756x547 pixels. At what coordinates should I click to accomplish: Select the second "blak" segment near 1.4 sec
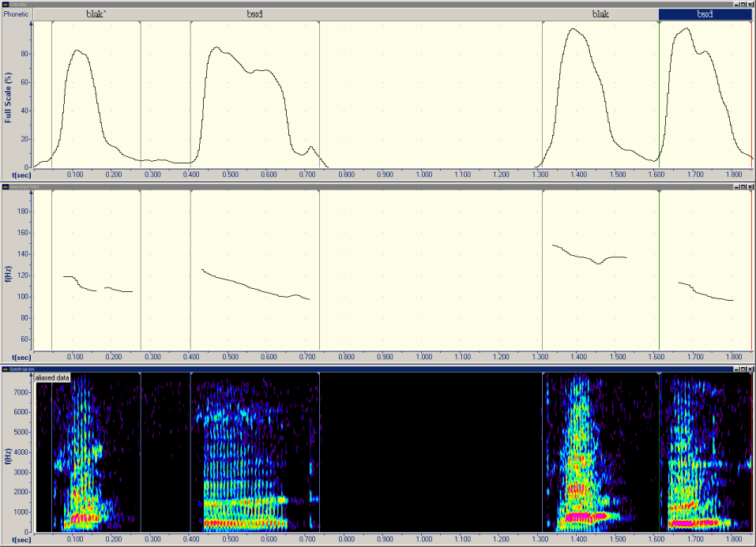tap(600, 14)
